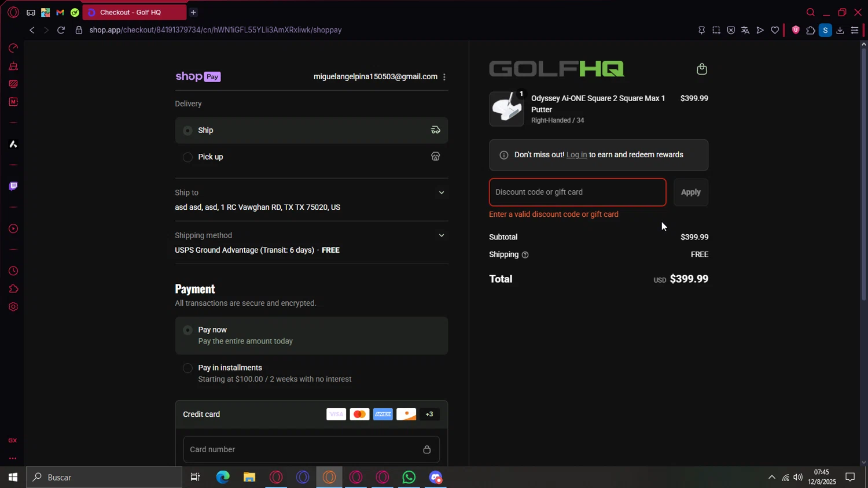868x488 pixels.
Task: Open account options menu next to email
Action: point(444,77)
